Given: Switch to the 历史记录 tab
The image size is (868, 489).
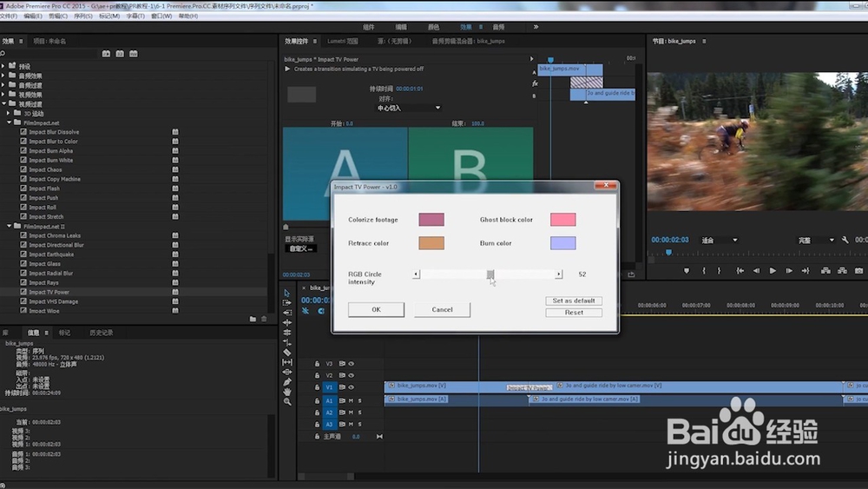Looking at the screenshot, I should pyautogui.click(x=102, y=333).
